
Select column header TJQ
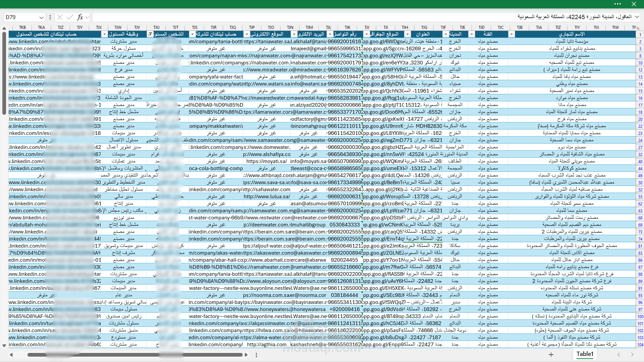point(233,28)
